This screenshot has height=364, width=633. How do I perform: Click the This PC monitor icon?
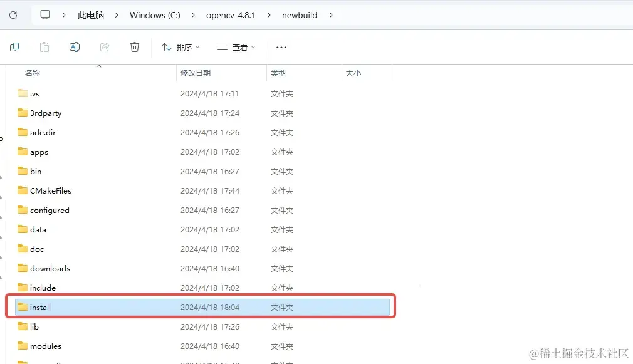44,15
